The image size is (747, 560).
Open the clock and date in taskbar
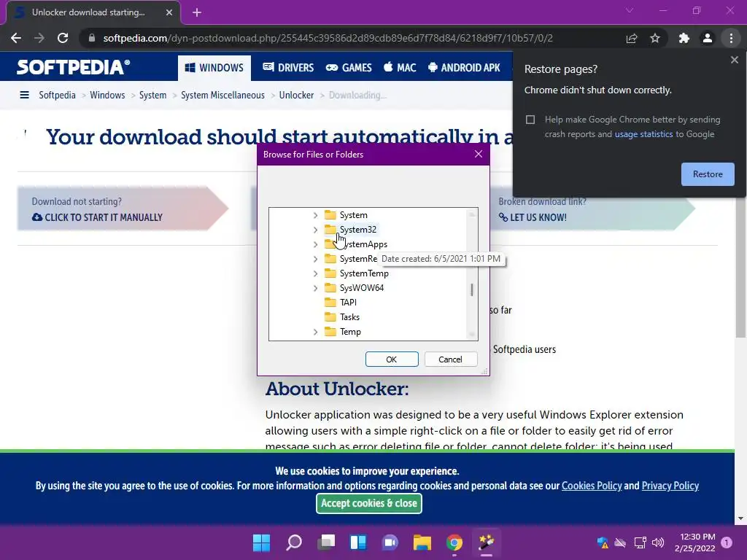pos(695,542)
